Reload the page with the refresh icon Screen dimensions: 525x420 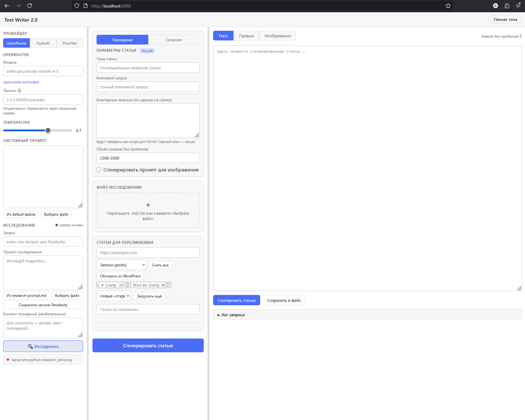click(x=29, y=6)
